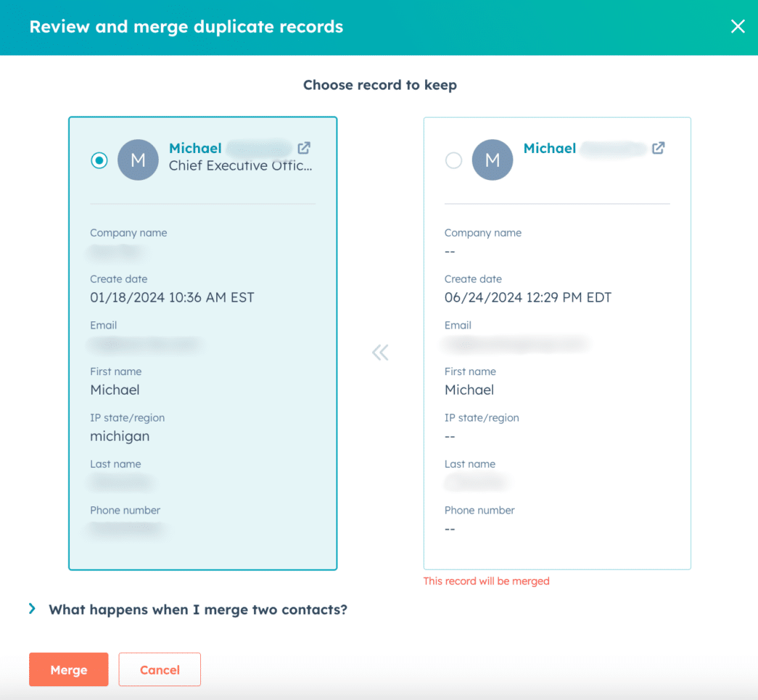Image resolution: width=758 pixels, height=700 pixels.
Task: Click the right contact's M avatar
Action: point(493,160)
